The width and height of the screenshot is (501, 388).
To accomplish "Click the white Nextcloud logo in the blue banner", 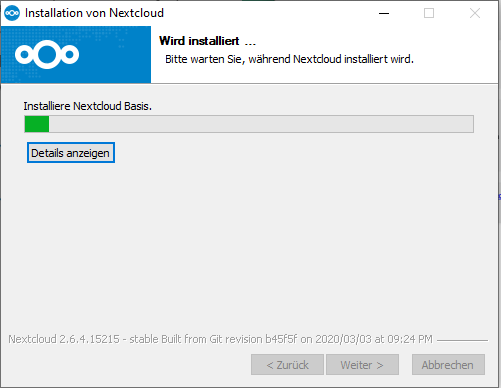I will click(47, 54).
